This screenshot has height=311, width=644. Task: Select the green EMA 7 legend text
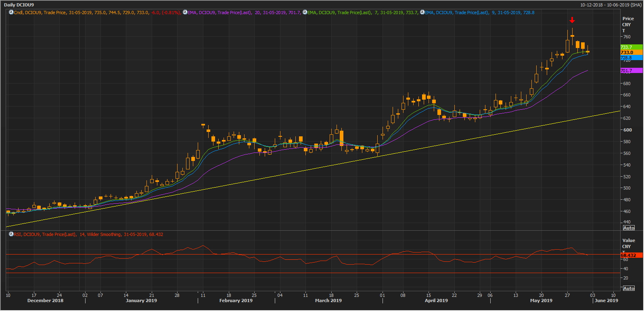[x=362, y=13]
